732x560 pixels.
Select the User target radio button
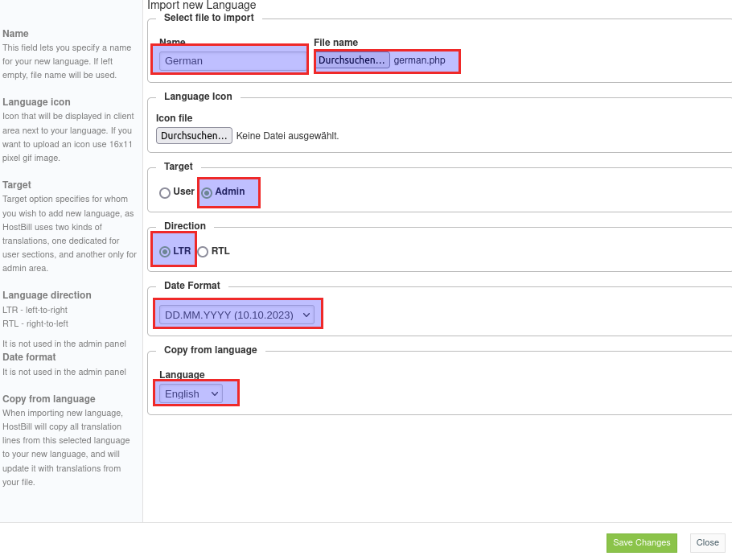tap(165, 193)
